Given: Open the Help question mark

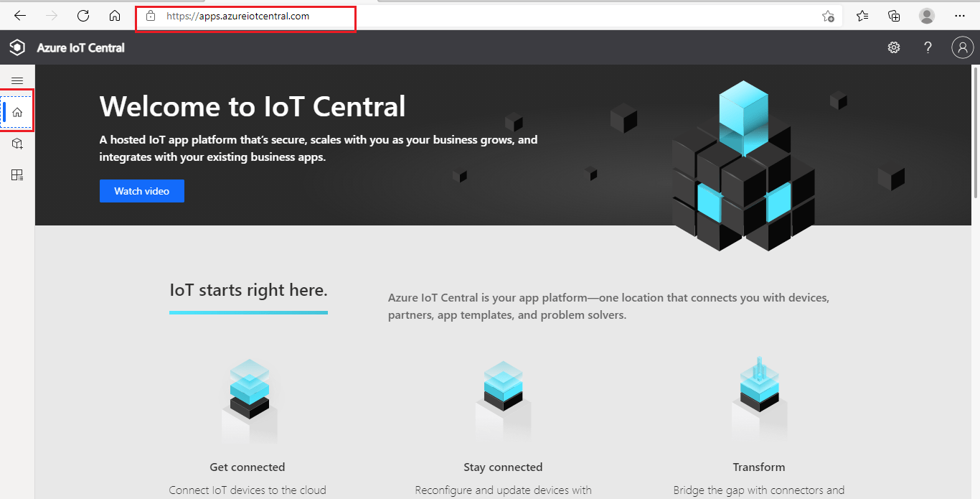Looking at the screenshot, I should (928, 47).
